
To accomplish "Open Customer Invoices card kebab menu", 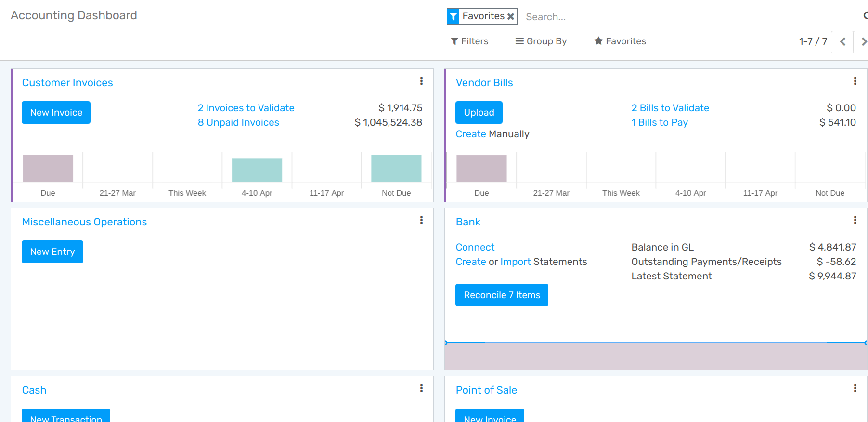I will 421,81.
